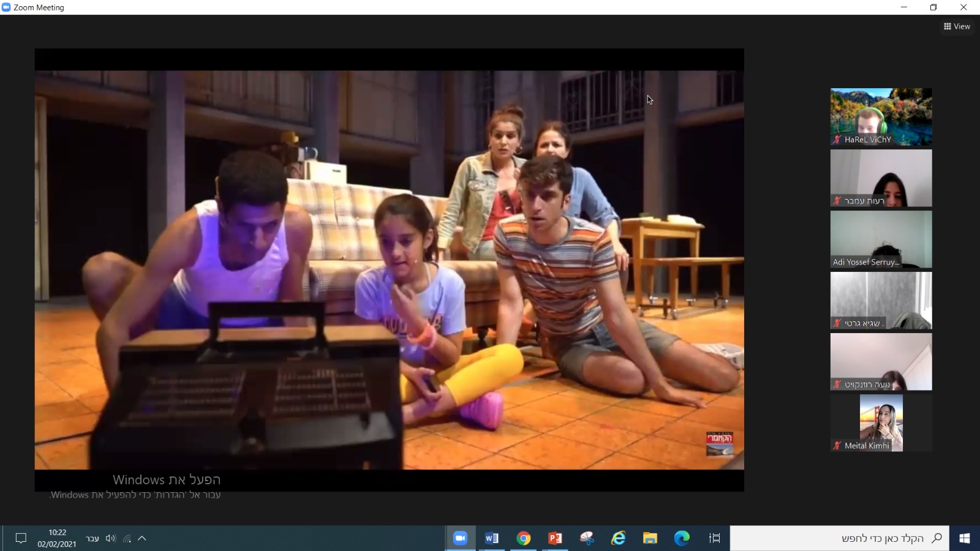980x551 pixels.
Task: Expand the hidden system tray icons
Action: 142,539
